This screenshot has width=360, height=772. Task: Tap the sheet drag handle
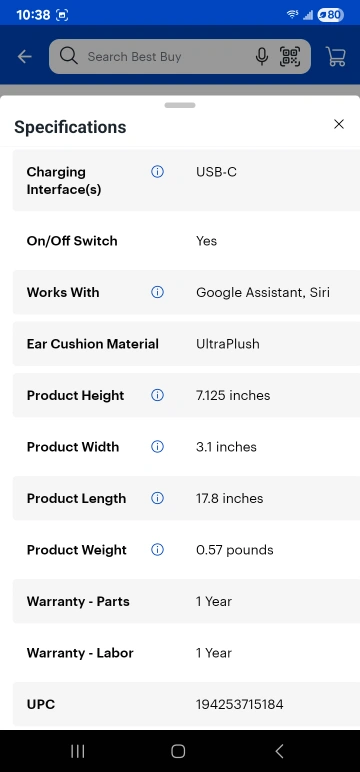pyautogui.click(x=180, y=105)
